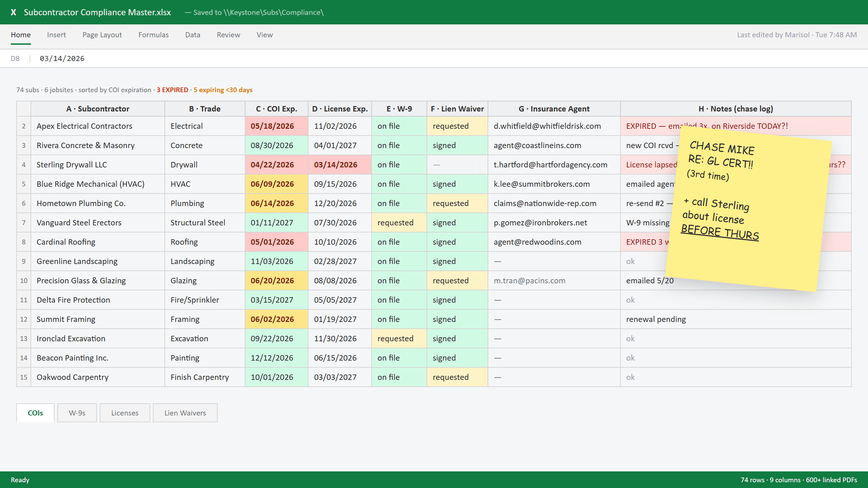Click Structural Steel trade cell
868x488 pixels.
(205, 223)
